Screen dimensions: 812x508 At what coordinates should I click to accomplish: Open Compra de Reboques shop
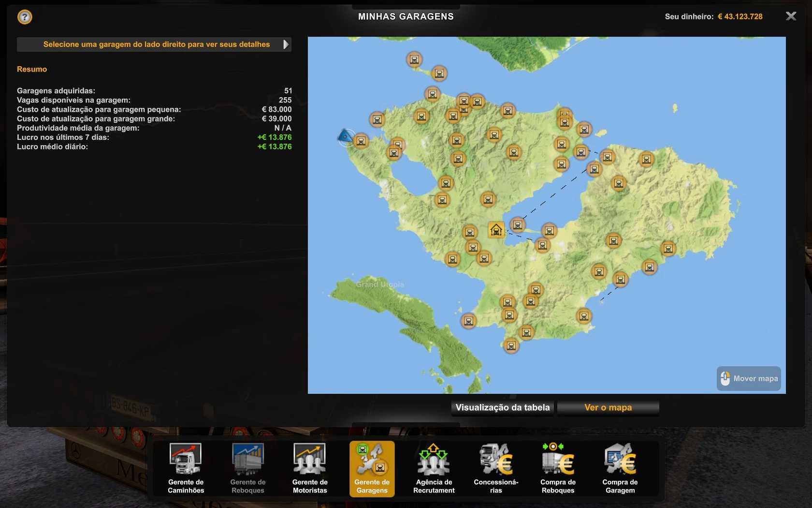tap(558, 468)
